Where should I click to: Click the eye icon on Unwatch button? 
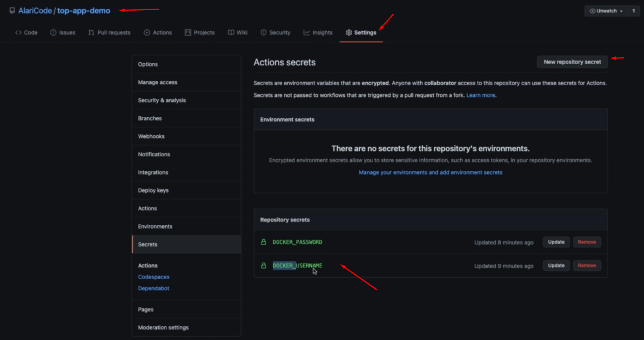[x=592, y=11]
